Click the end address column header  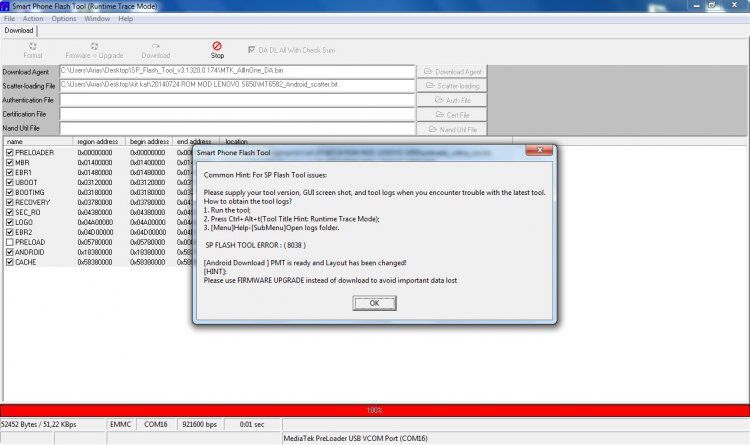[194, 142]
